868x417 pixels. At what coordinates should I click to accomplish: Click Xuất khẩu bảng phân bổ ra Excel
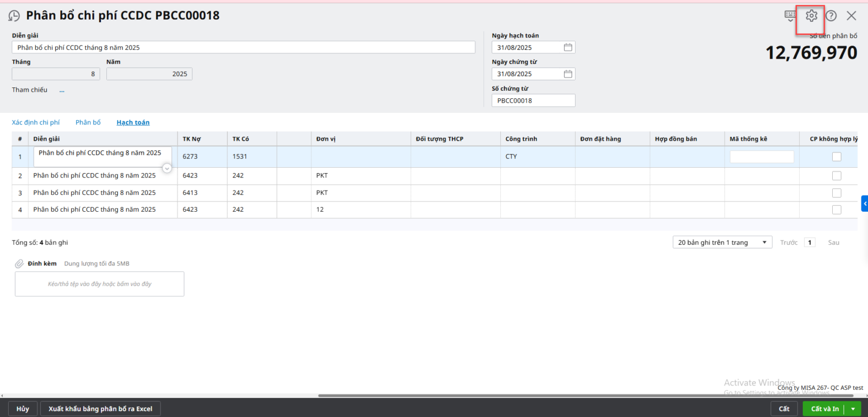coord(100,409)
